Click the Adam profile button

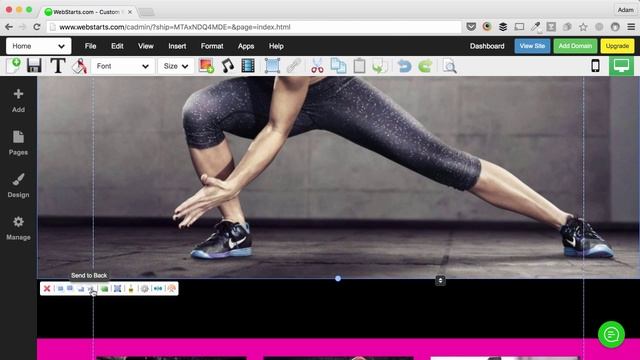point(625,10)
